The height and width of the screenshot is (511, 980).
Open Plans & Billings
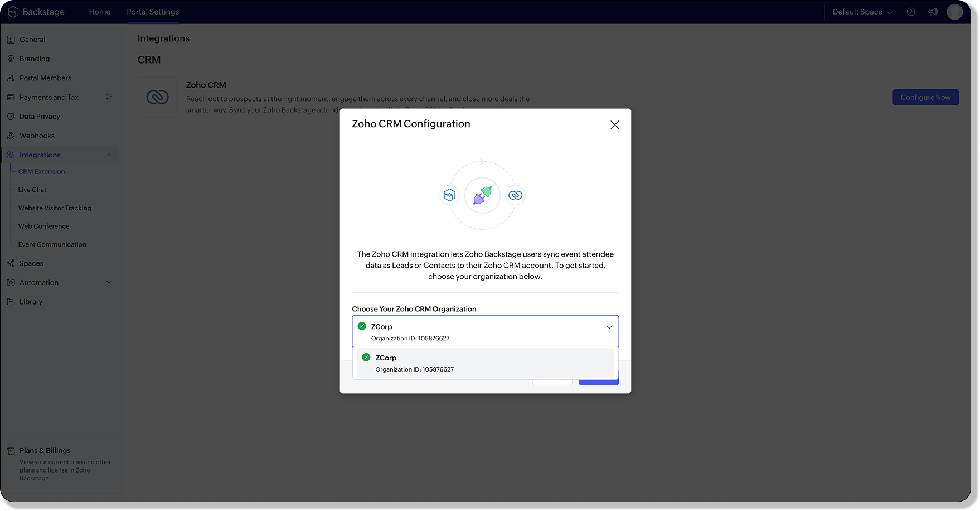(x=45, y=451)
